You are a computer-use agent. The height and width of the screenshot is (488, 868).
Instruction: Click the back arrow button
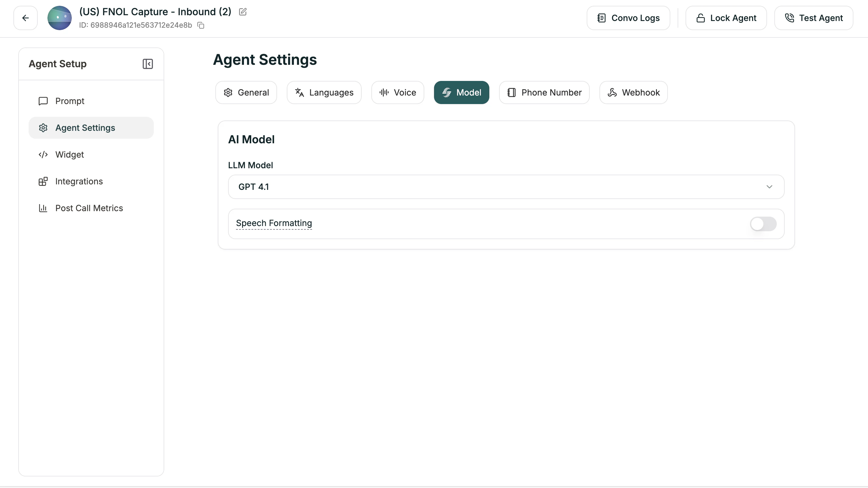pyautogui.click(x=25, y=18)
